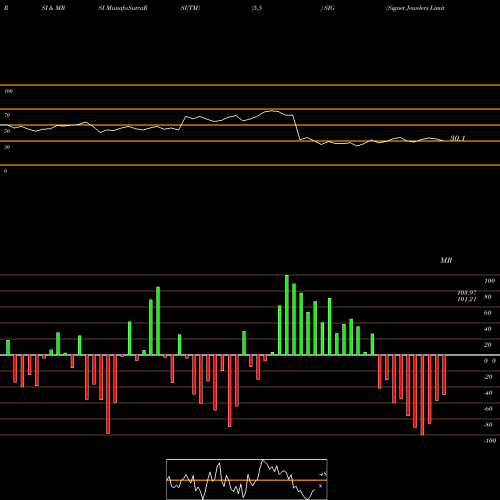Click the 40 axis label in MR chart
Image resolution: width=500 pixels, height=500 pixels.
coord(488,329)
